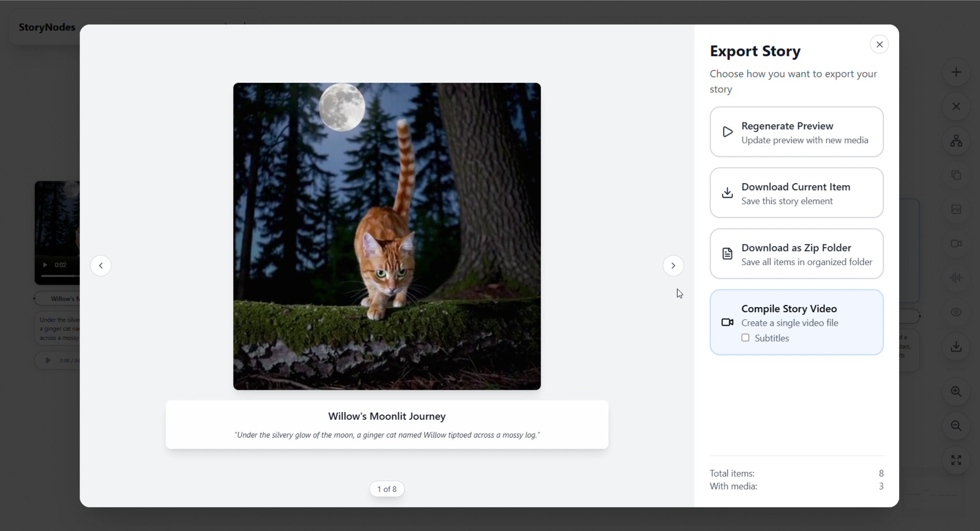Click Download Current Item option
Image resolution: width=980 pixels, height=531 pixels.
click(x=796, y=193)
